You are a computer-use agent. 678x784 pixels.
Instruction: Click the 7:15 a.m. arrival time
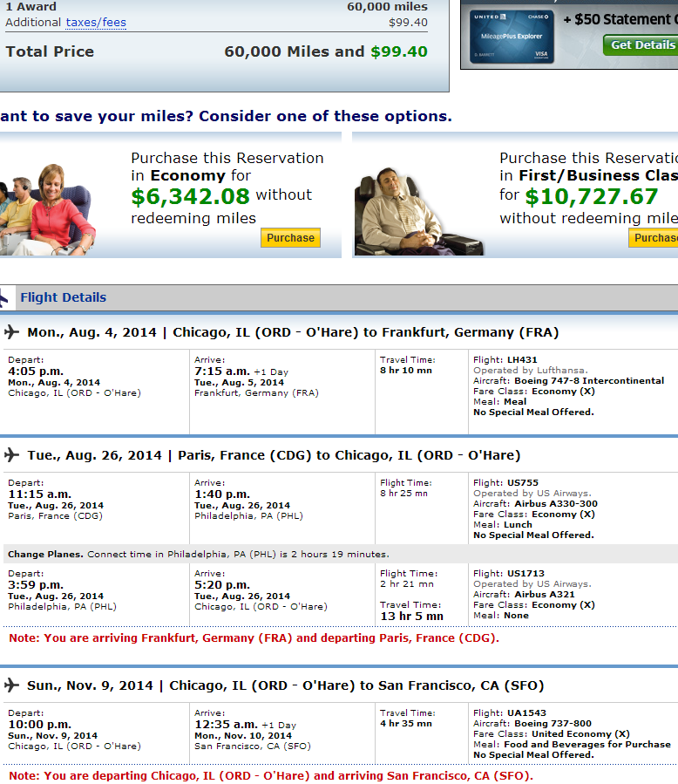tap(222, 371)
